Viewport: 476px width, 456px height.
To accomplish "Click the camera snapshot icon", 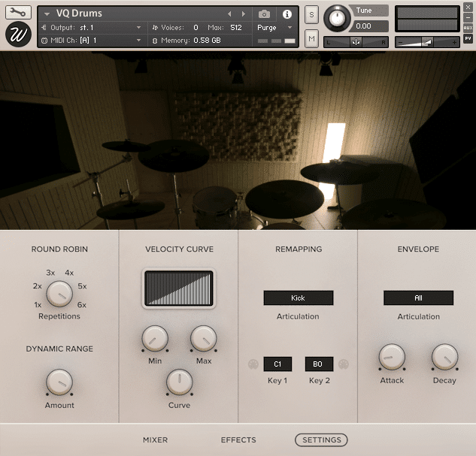I will click(x=264, y=14).
